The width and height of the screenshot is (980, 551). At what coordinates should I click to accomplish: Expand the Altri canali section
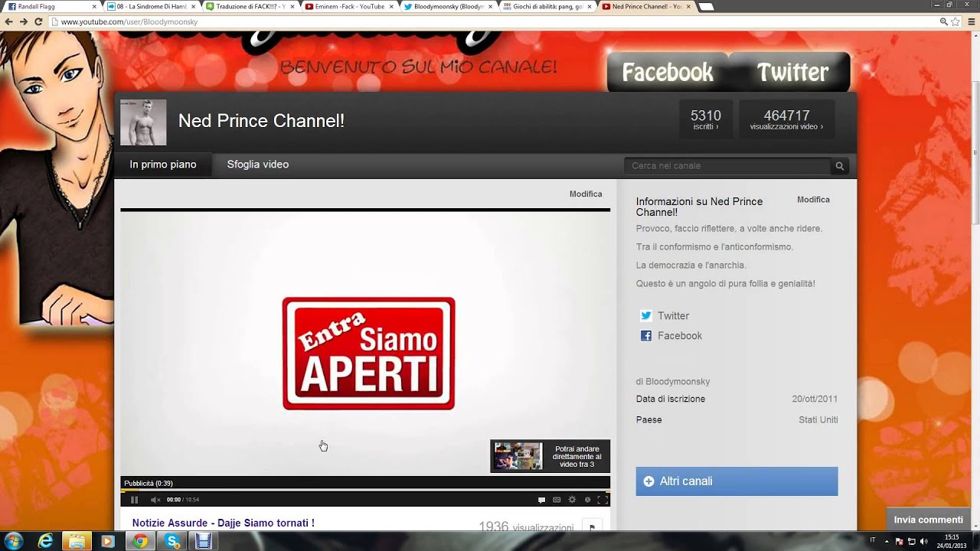pos(737,481)
